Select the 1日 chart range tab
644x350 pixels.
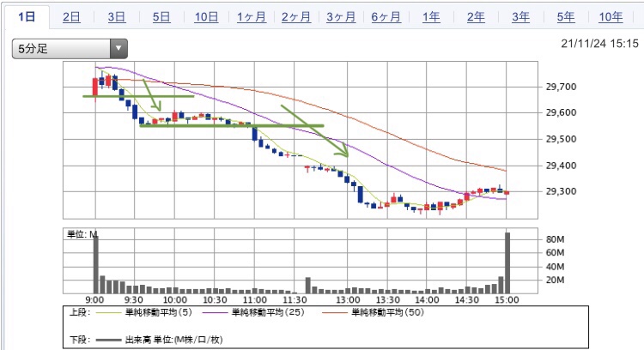(27, 17)
